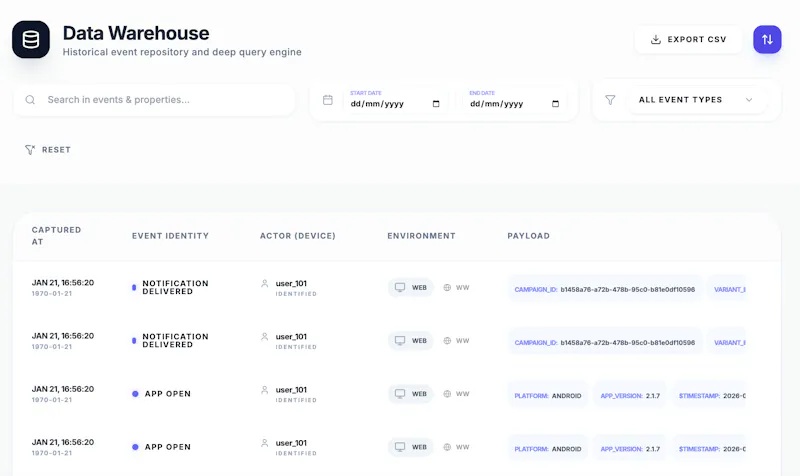Open the Start Date calendar picker icon

[x=436, y=104]
